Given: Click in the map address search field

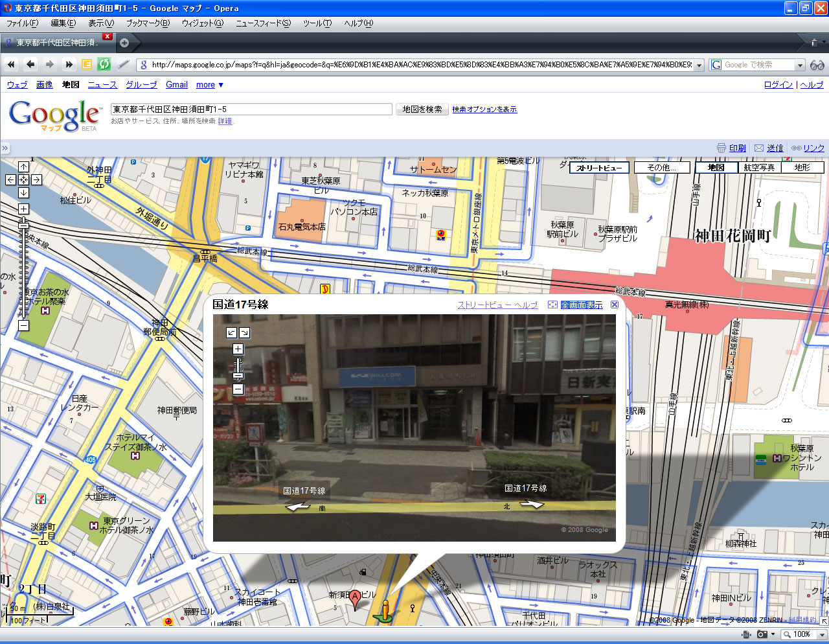Looking at the screenshot, I should pos(251,109).
